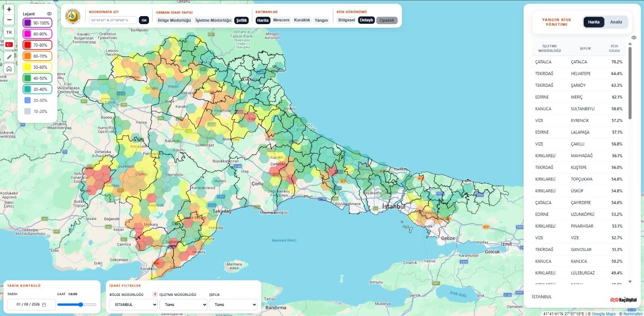Select the ÇAKILLI 56.8% row
The image size is (644, 316).
tap(579, 144)
